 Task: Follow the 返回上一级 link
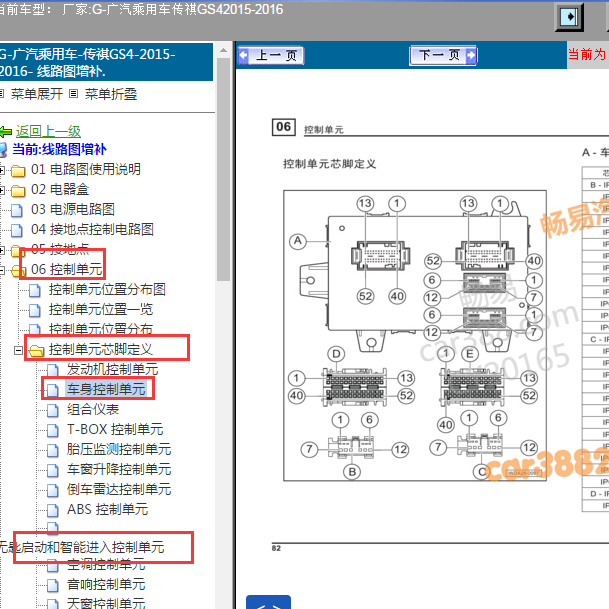point(48,132)
